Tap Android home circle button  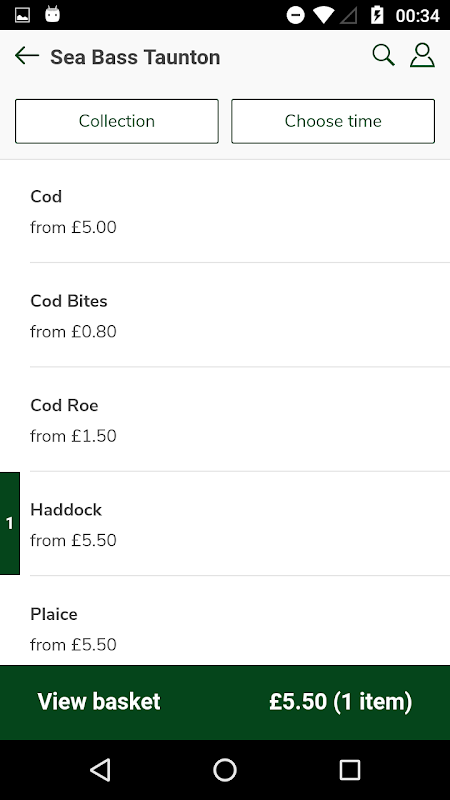coord(225,769)
